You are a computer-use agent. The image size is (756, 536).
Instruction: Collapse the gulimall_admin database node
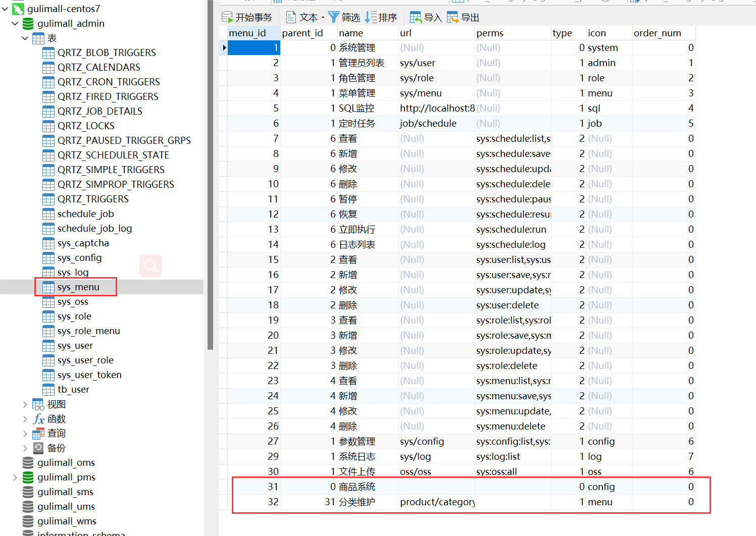[15, 23]
